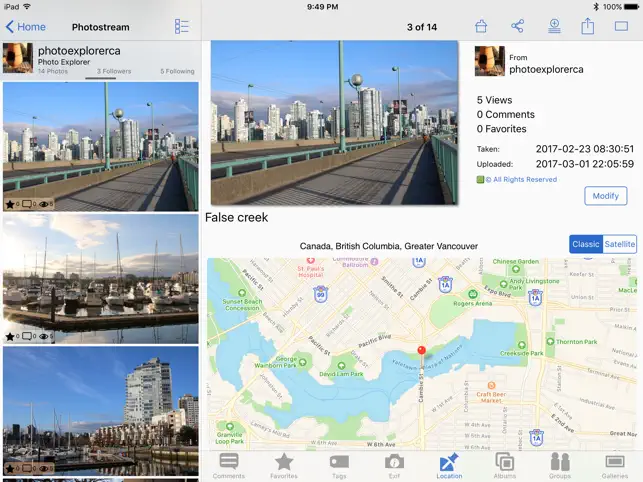643x482 pixels.
Task: Tap Thornton Park marker on map
Action: tap(550, 341)
